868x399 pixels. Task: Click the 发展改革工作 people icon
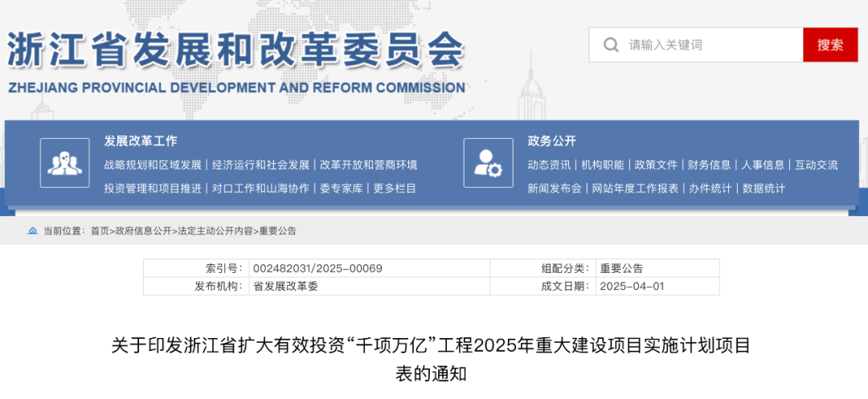coord(65,163)
